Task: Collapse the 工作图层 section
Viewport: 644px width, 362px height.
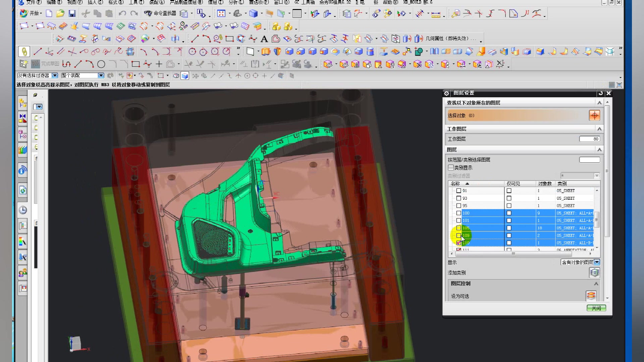Action: tap(599, 129)
